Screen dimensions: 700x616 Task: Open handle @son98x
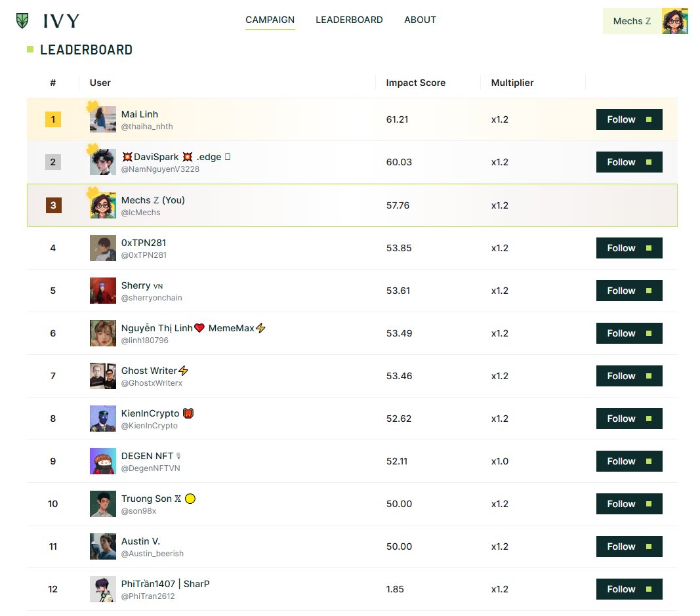click(138, 511)
